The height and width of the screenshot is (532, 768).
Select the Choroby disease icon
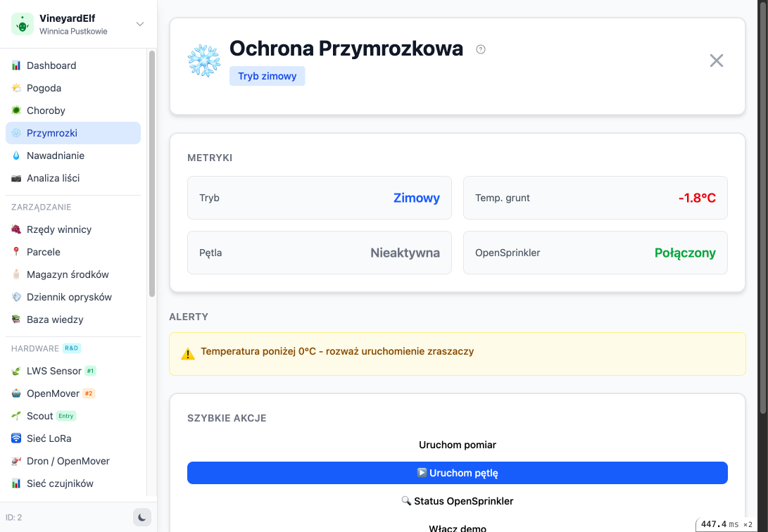[15, 110]
